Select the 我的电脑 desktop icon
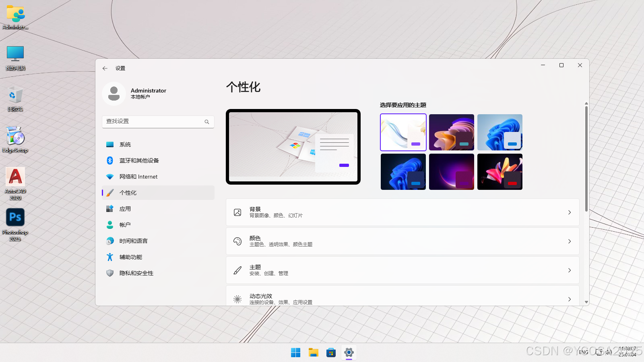The image size is (644, 362). (x=15, y=58)
